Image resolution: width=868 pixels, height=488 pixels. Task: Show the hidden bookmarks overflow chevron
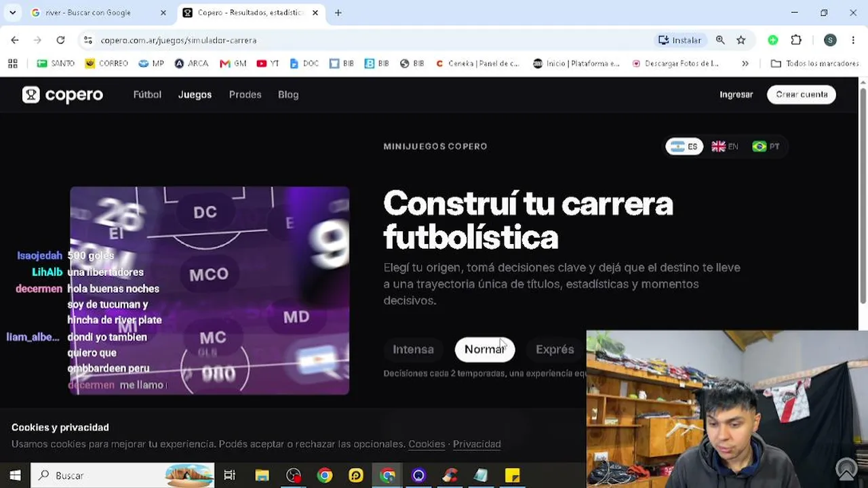[745, 63]
